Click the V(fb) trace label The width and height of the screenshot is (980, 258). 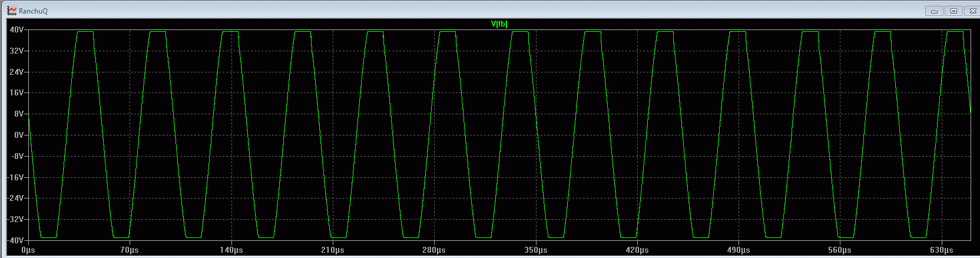(x=499, y=24)
